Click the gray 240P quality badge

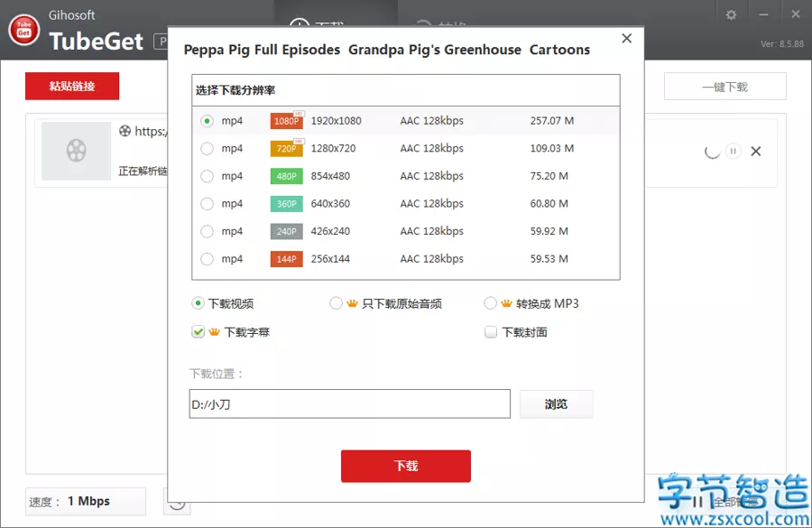click(286, 231)
